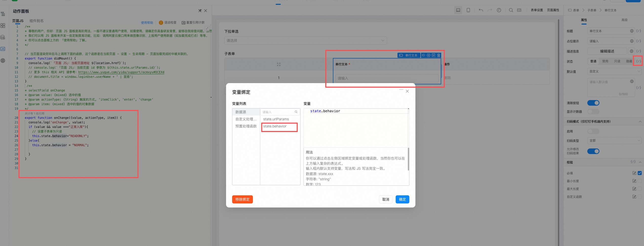Expand the code editor to fullscreen
The height and width of the screenshot is (246, 644).
coord(207,28)
